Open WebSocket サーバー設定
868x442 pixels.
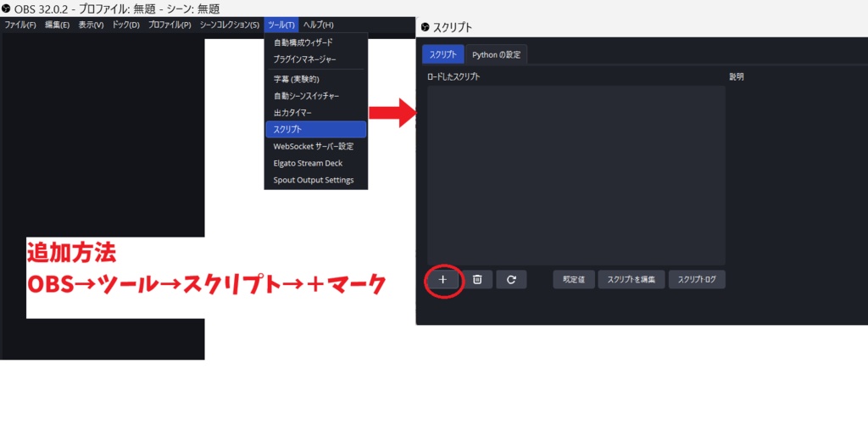[x=316, y=147]
